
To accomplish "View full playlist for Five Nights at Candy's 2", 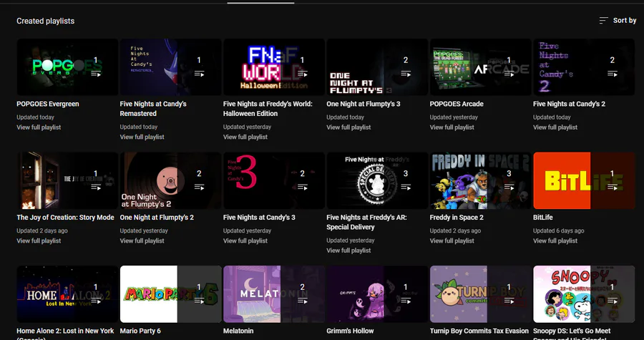I will coord(555,127).
